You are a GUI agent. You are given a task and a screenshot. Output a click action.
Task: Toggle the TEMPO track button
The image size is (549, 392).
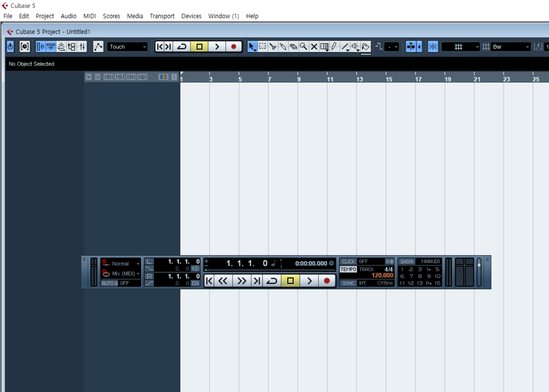(x=348, y=269)
